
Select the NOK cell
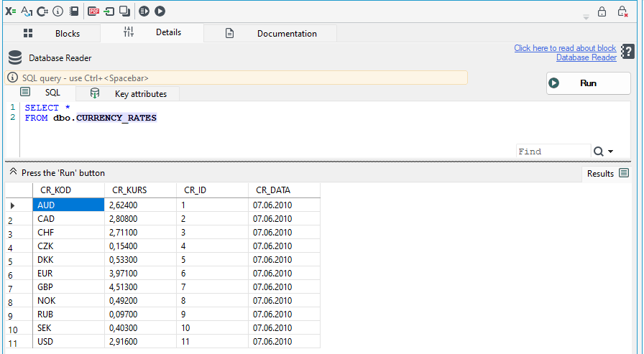click(68, 300)
